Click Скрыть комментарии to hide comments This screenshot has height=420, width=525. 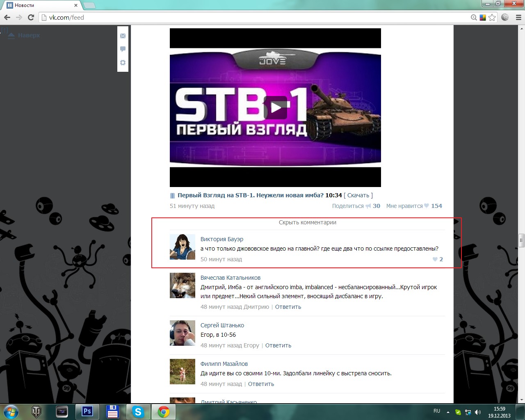coord(308,222)
